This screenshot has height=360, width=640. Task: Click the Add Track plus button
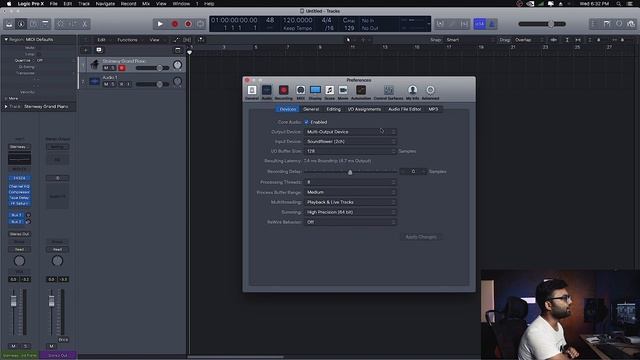(x=86, y=50)
